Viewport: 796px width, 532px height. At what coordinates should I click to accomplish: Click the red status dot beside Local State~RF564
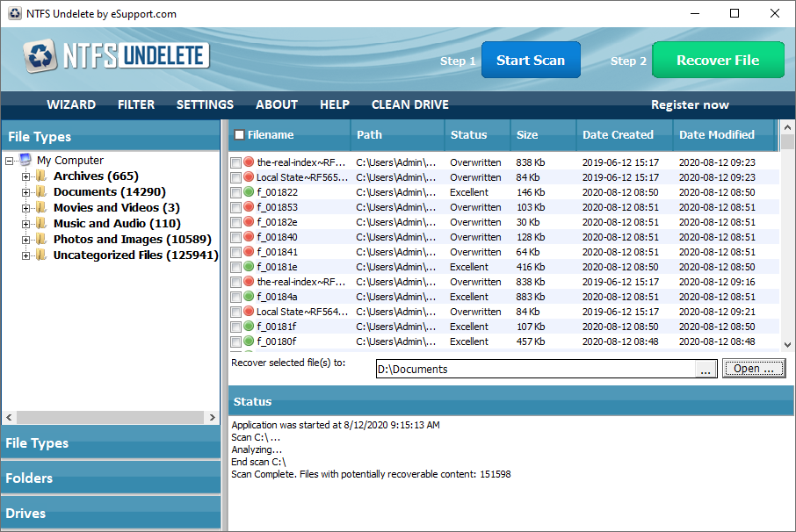click(249, 312)
